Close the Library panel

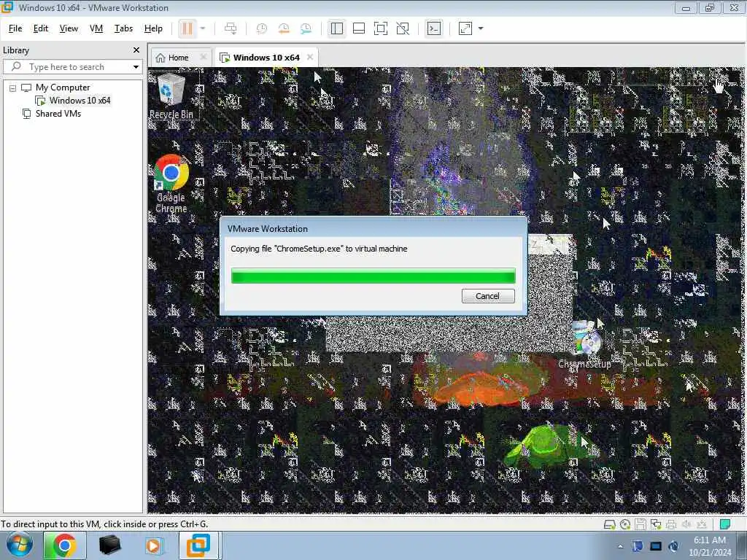pyautogui.click(x=136, y=50)
